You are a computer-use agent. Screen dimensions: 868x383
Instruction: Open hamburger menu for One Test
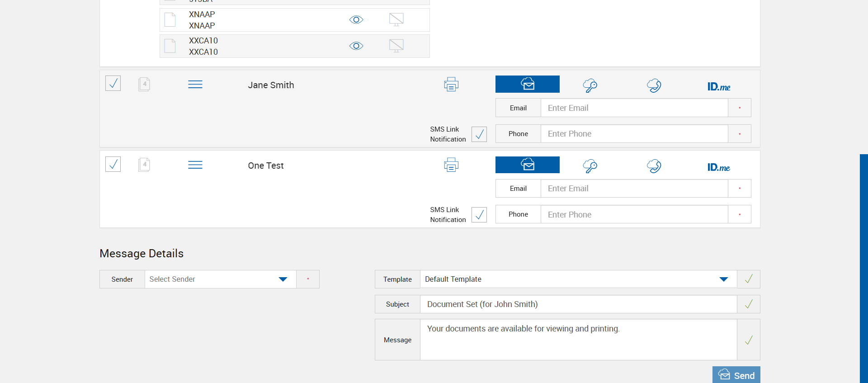click(x=195, y=165)
